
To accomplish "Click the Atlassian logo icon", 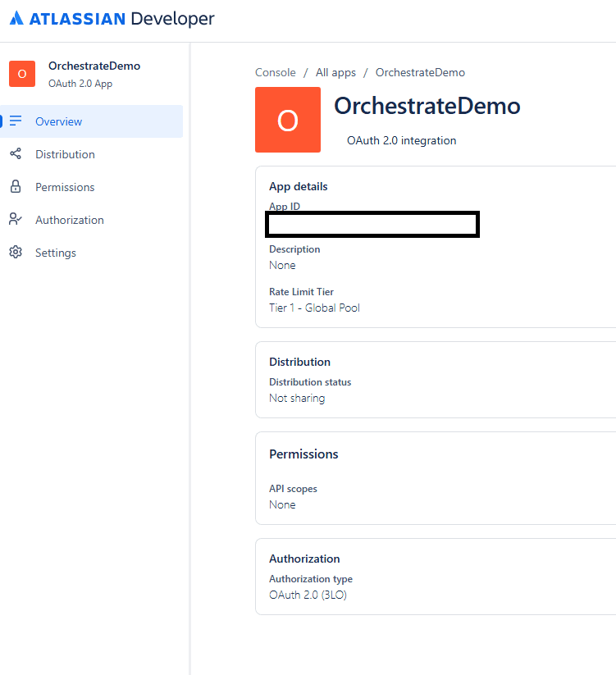I will tap(16, 18).
